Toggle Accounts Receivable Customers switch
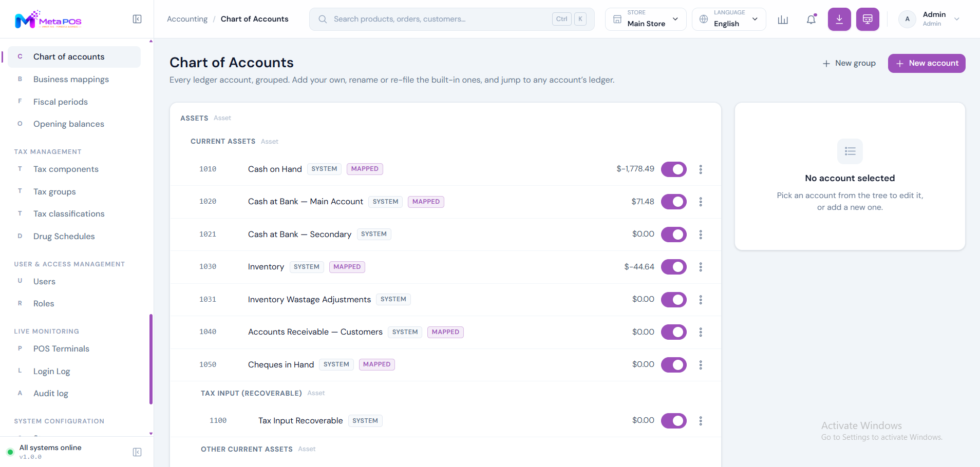The image size is (980, 467). [x=674, y=332]
